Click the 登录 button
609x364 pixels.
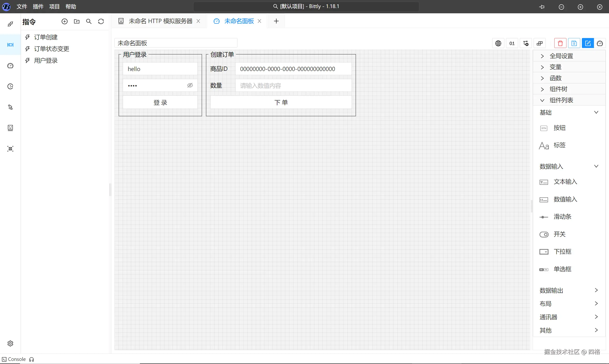point(160,102)
